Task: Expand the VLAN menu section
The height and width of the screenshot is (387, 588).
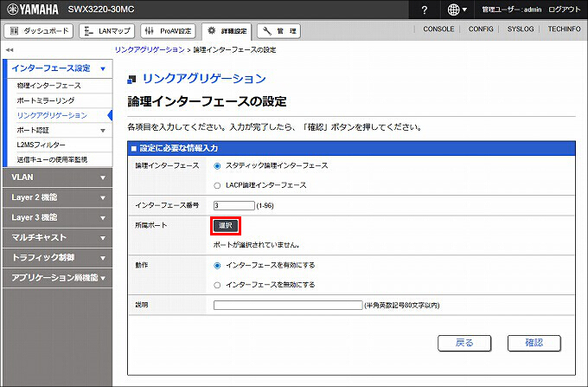Action: click(57, 177)
